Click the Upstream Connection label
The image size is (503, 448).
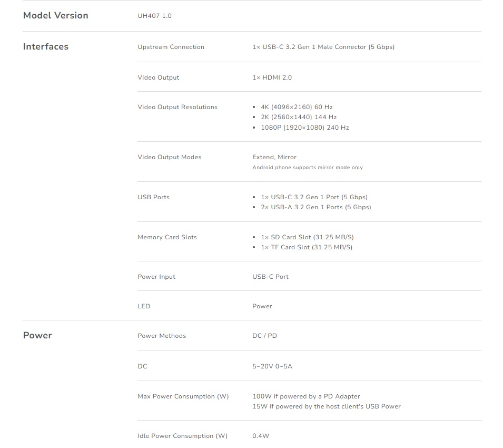[x=171, y=47]
